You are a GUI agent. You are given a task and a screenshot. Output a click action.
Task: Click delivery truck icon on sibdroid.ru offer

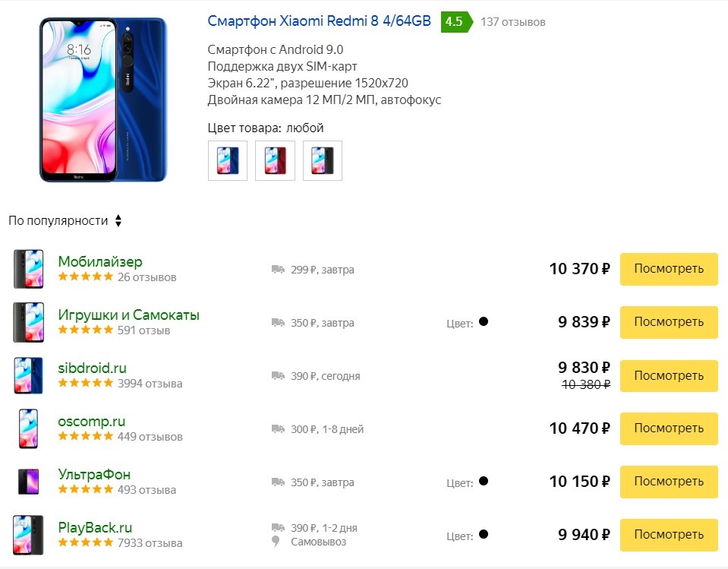coord(277,375)
